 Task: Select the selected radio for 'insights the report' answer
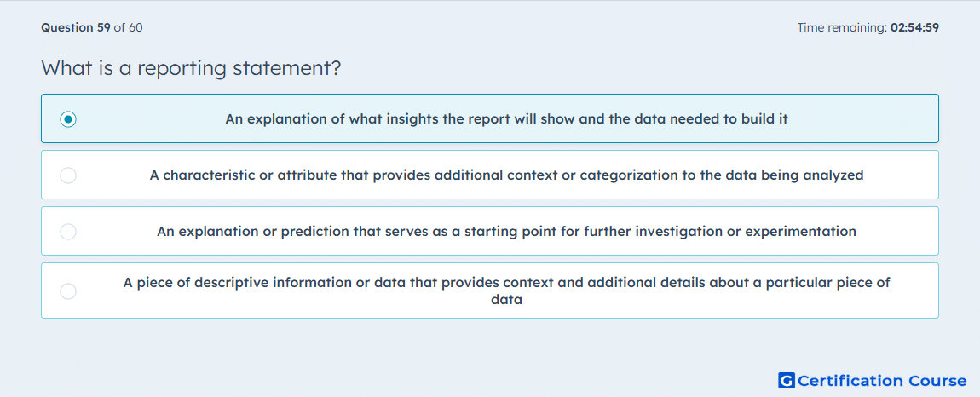pos(68,118)
